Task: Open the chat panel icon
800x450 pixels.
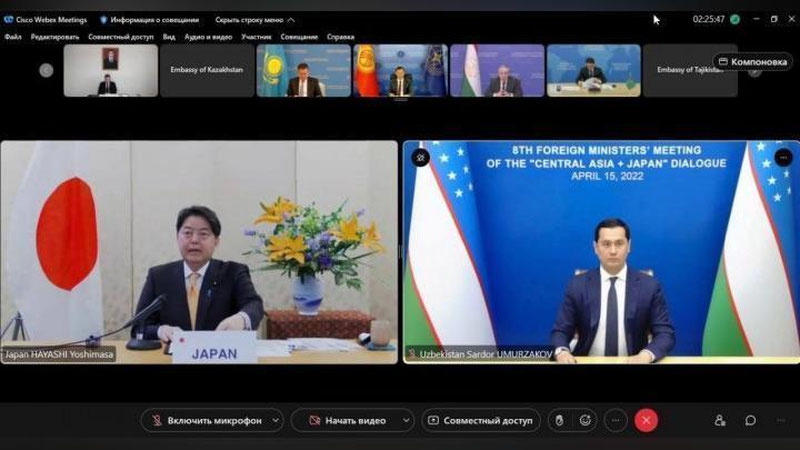Action: coord(750,421)
